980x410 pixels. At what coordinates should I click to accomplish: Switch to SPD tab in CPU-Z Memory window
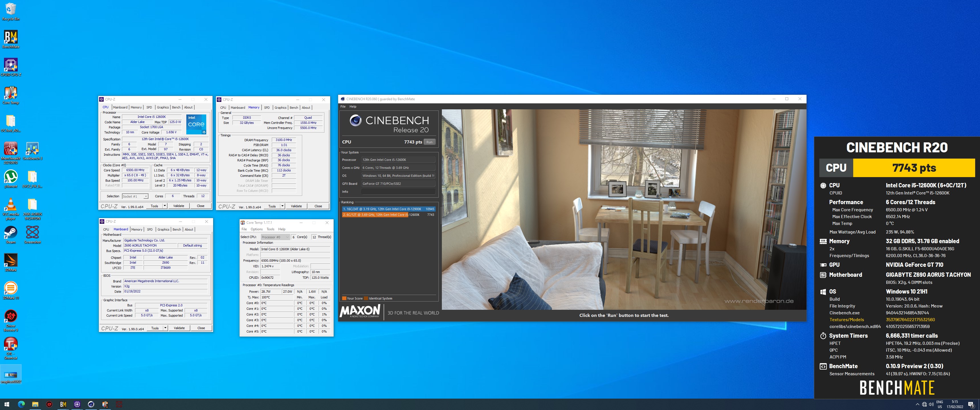267,108
